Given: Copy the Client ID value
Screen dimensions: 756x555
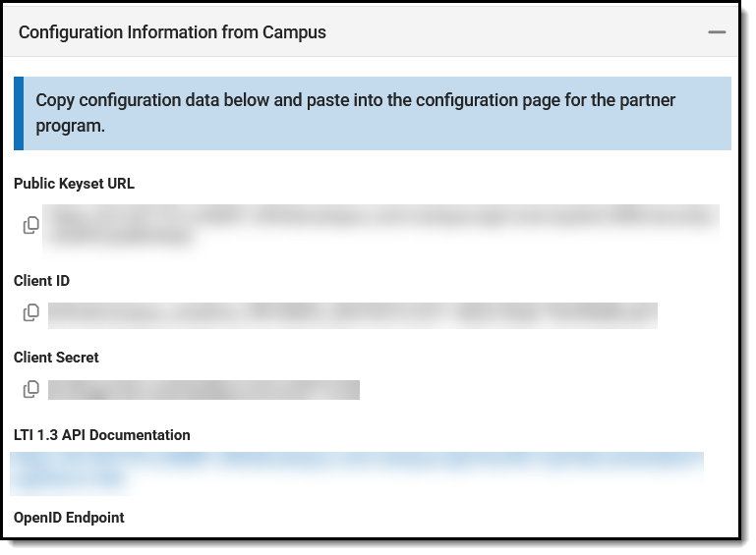Looking at the screenshot, I should point(31,313).
